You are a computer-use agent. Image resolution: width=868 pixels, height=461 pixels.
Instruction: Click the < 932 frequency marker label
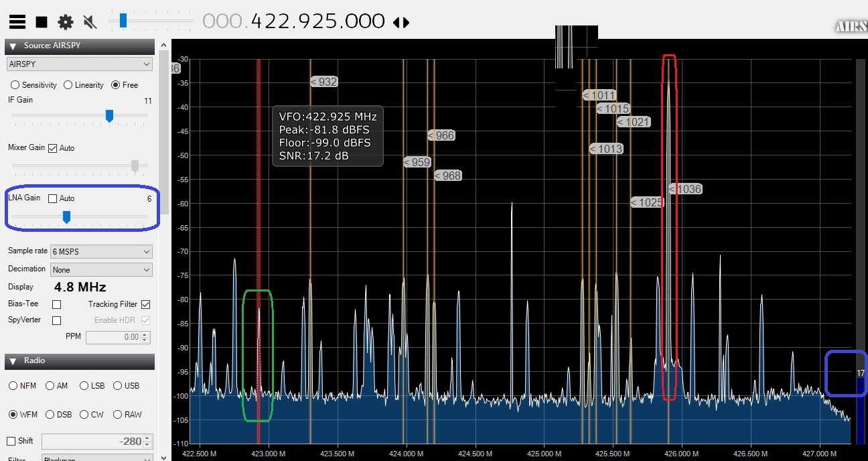click(324, 82)
